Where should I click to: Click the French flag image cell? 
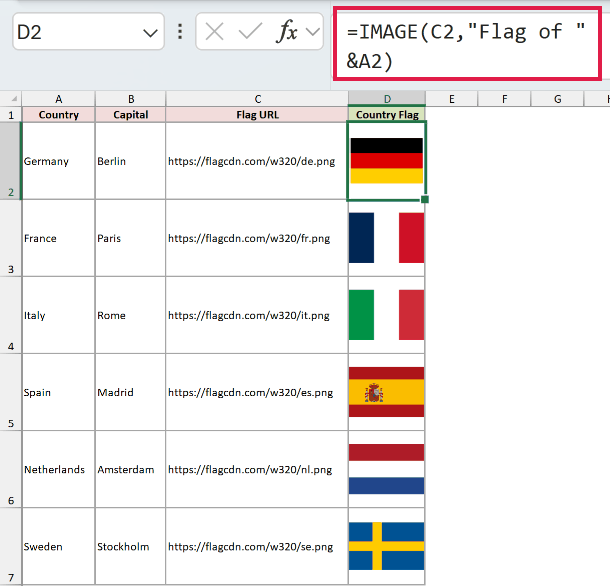(387, 238)
